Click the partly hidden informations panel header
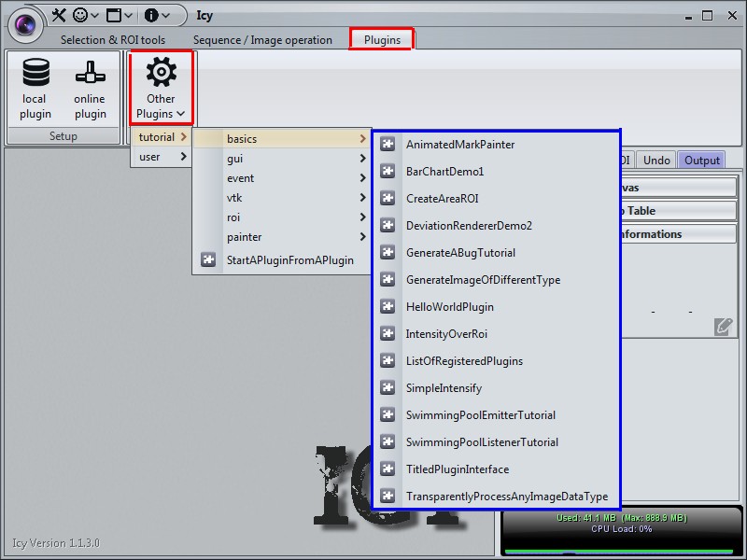 pos(679,234)
